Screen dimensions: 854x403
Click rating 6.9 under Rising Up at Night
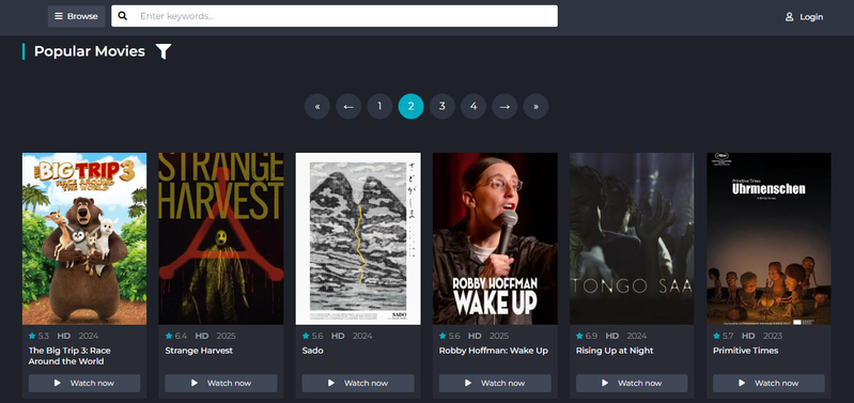pos(591,335)
